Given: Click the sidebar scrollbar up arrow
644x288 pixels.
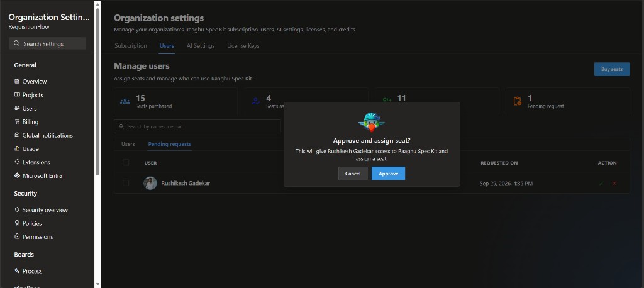Looking at the screenshot, I should pyautogui.click(x=97, y=4).
